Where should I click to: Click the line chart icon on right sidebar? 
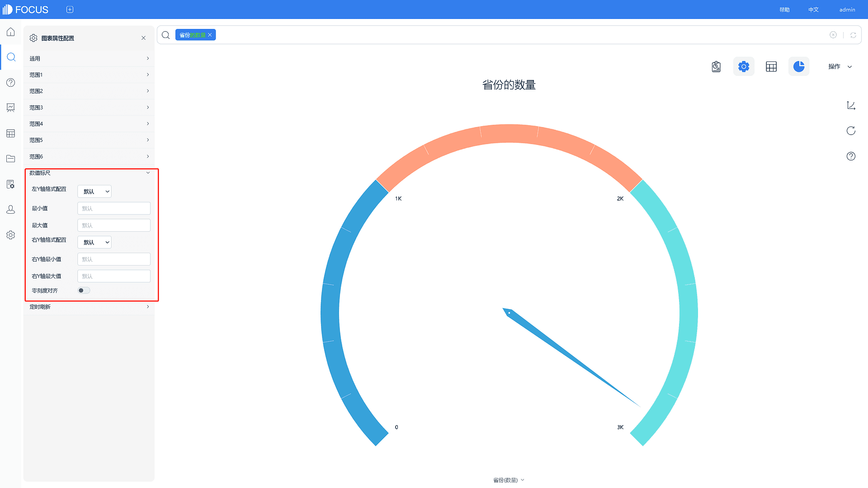tap(851, 105)
